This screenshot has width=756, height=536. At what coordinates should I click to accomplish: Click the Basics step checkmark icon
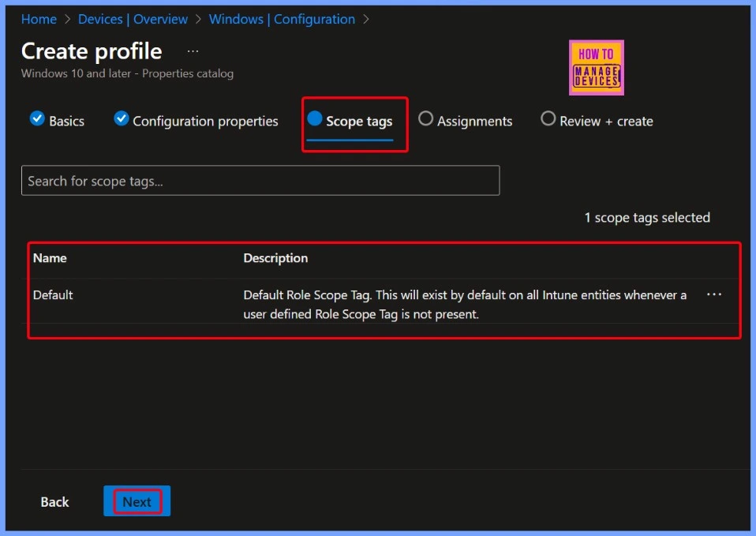coord(37,118)
